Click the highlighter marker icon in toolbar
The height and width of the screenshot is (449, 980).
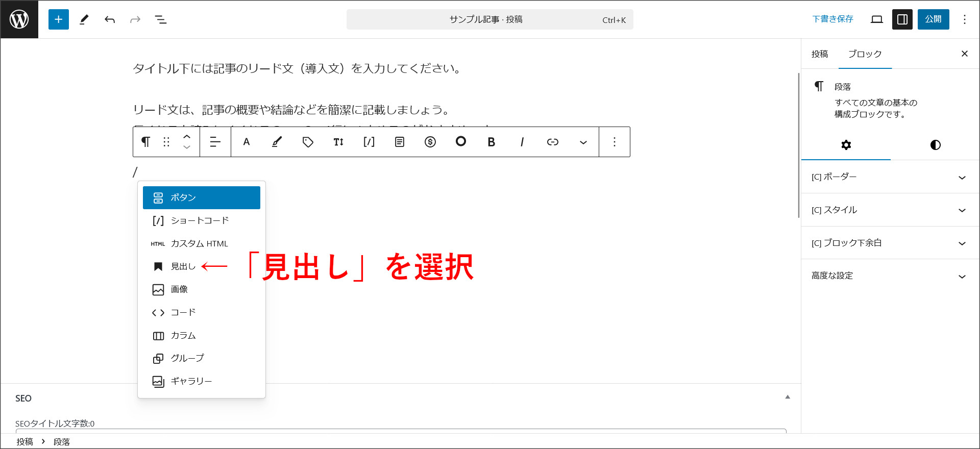[x=277, y=142]
